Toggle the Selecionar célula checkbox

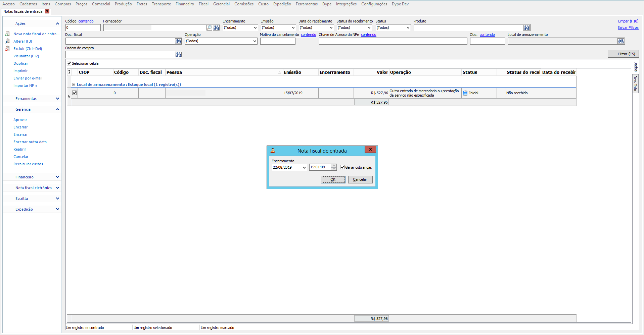click(x=69, y=63)
